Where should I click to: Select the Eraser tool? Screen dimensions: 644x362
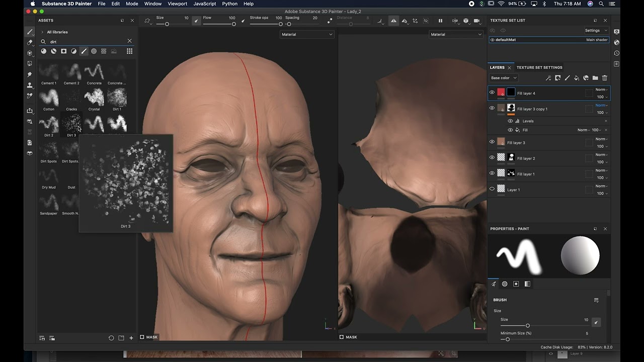pos(30,42)
